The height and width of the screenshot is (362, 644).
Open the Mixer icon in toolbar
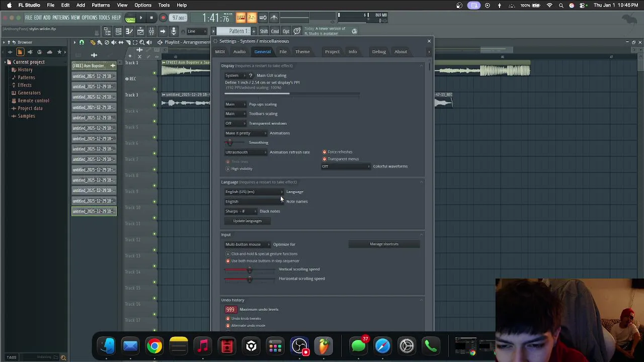coord(151,32)
